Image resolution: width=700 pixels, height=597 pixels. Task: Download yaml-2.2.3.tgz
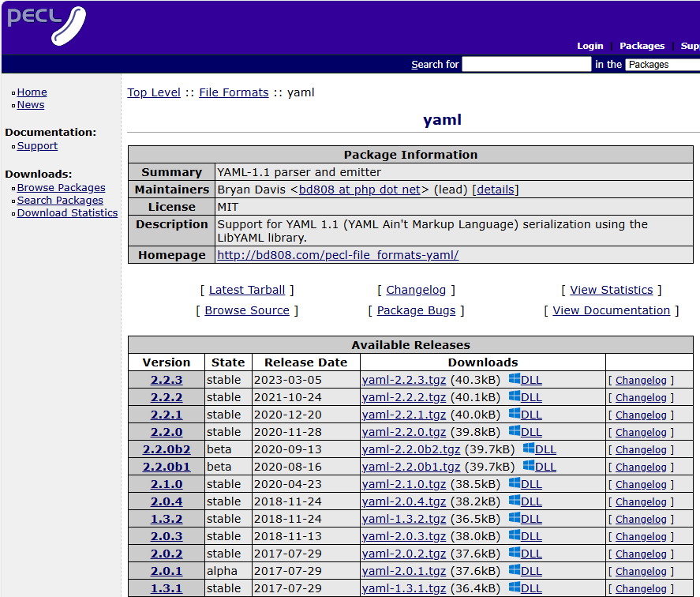403,380
